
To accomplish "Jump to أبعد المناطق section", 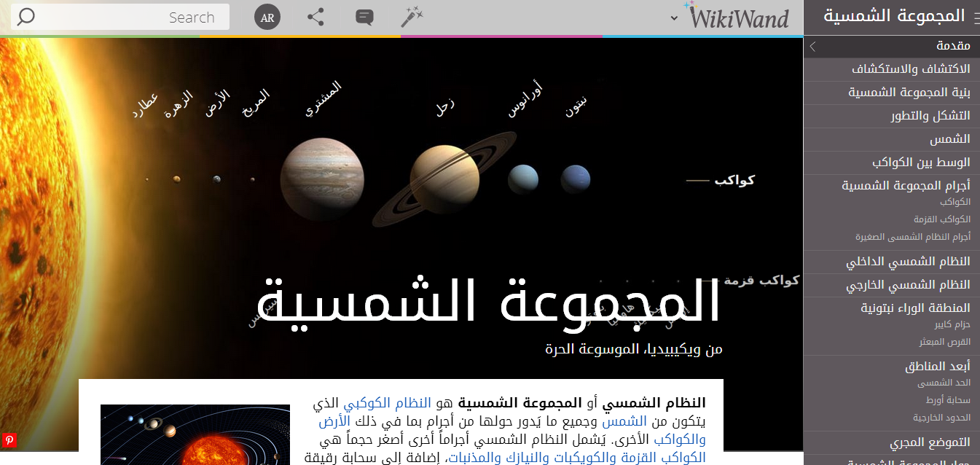I will 938,367.
